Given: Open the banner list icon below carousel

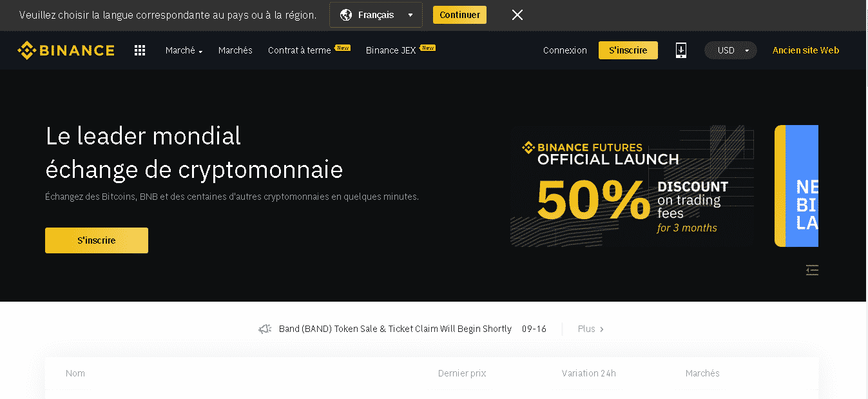Looking at the screenshot, I should point(812,270).
